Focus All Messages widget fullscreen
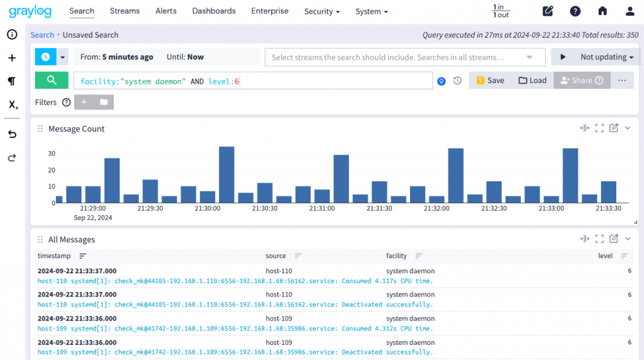 tap(599, 239)
